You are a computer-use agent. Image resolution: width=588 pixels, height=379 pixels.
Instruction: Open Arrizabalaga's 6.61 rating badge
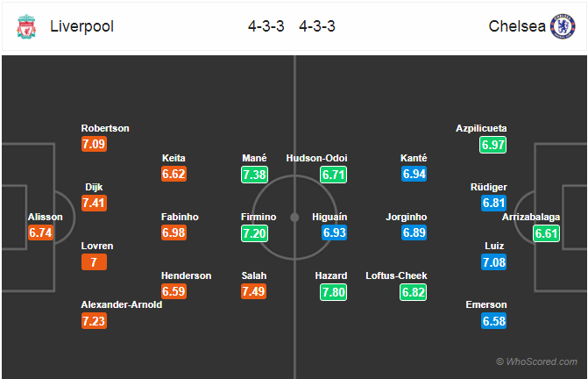point(546,233)
